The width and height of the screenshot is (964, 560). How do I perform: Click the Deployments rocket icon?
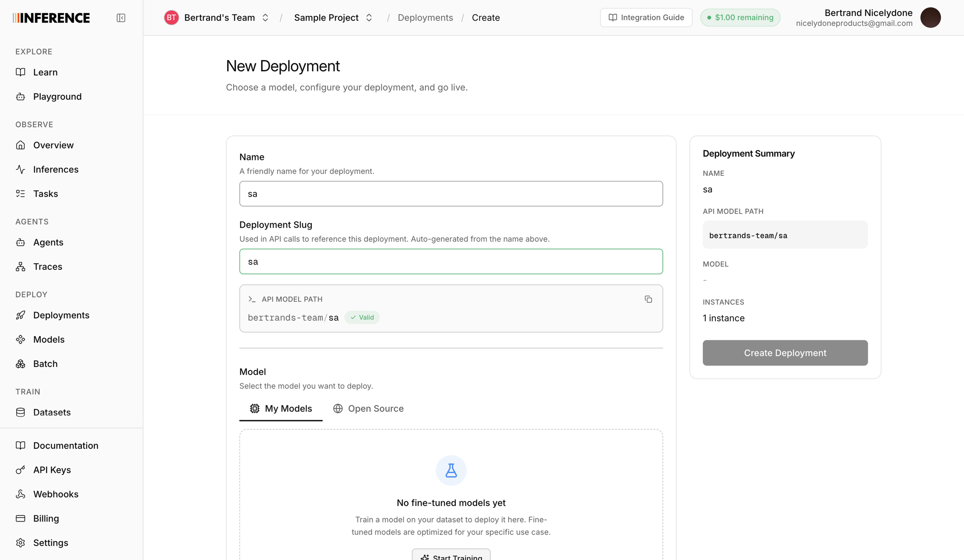click(20, 315)
